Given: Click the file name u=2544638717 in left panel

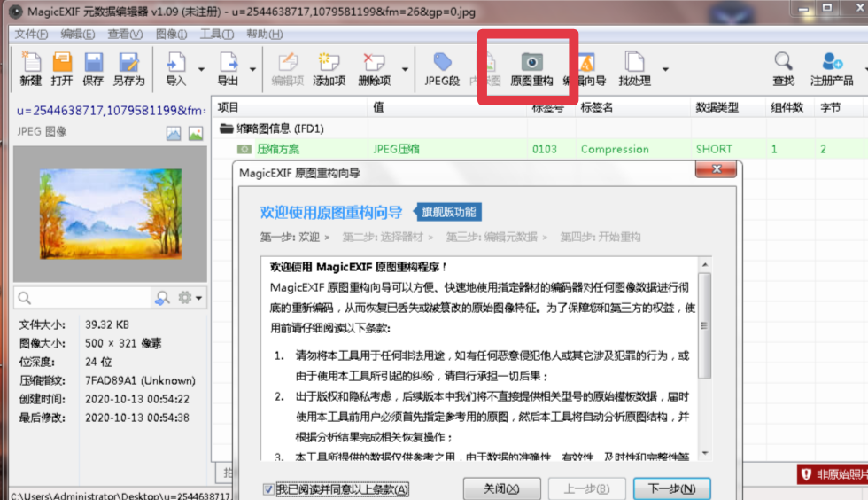Looking at the screenshot, I should (x=112, y=110).
